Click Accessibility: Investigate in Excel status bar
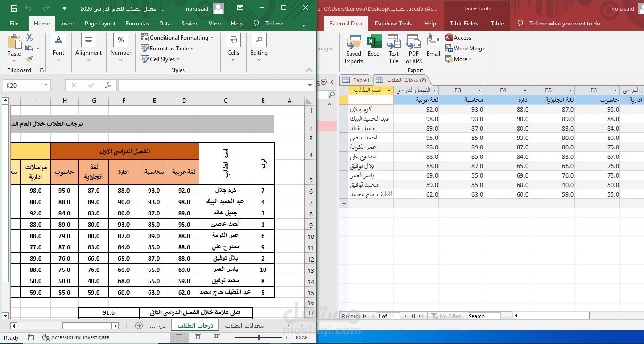 pyautogui.click(x=76, y=337)
